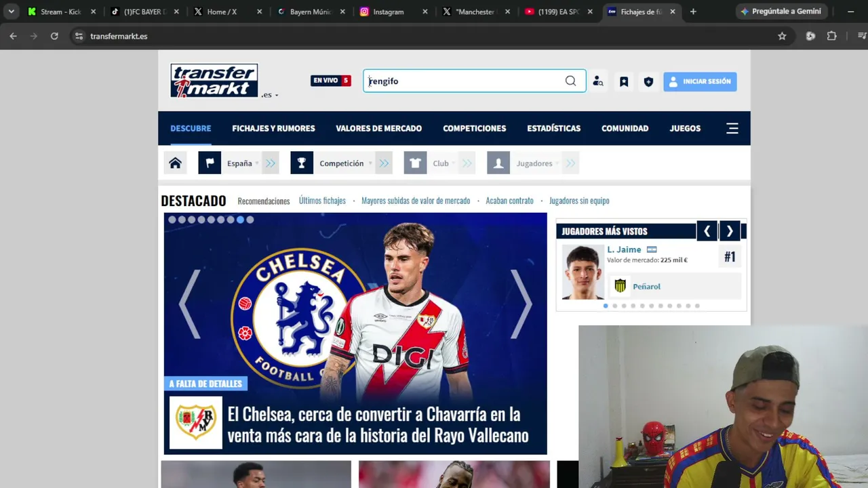Open the Chelsea Chavarría featured story image

(x=355, y=333)
